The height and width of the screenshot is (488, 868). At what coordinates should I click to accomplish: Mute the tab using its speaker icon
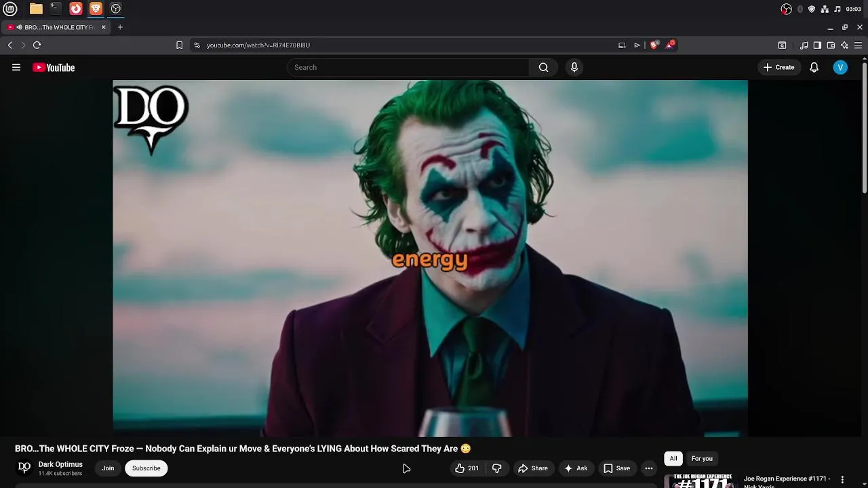[19, 28]
